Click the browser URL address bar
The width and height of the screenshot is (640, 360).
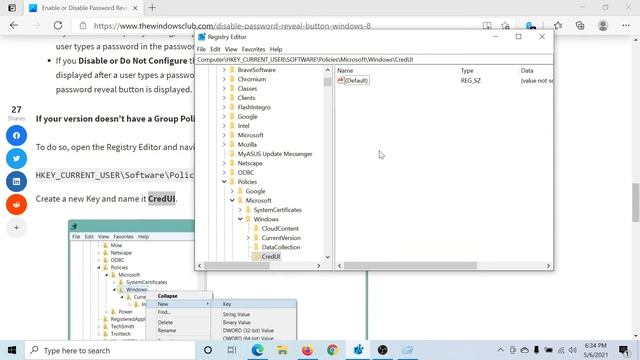pos(278,26)
